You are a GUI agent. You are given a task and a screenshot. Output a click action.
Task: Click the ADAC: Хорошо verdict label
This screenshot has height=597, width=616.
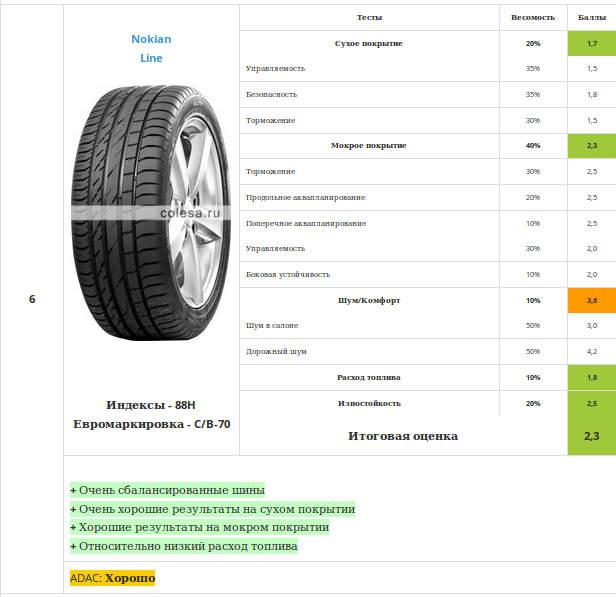pos(113,578)
